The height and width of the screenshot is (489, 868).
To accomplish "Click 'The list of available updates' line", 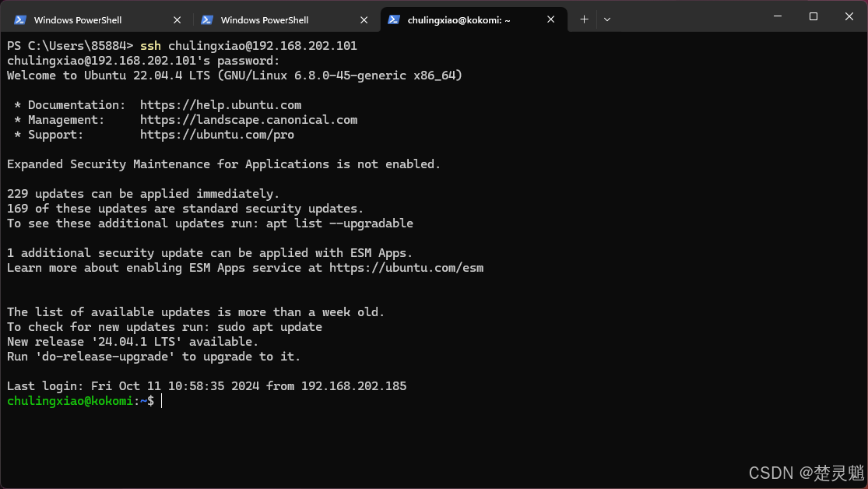I will (196, 312).
